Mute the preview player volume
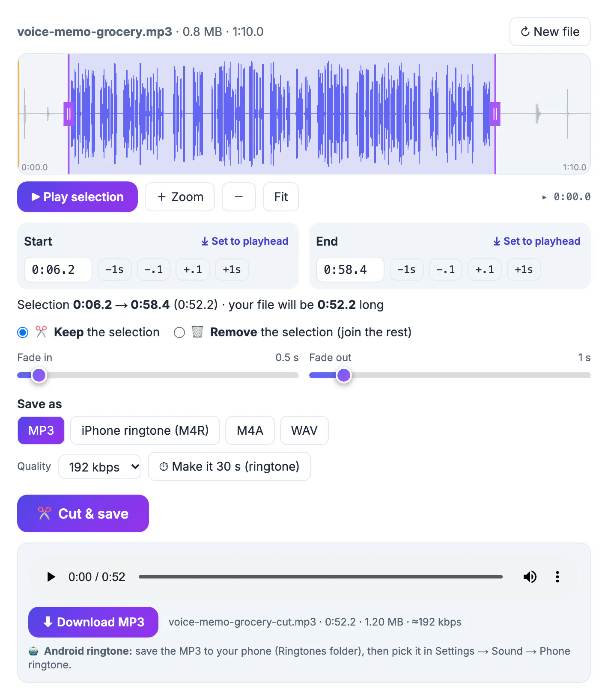 pyautogui.click(x=530, y=577)
